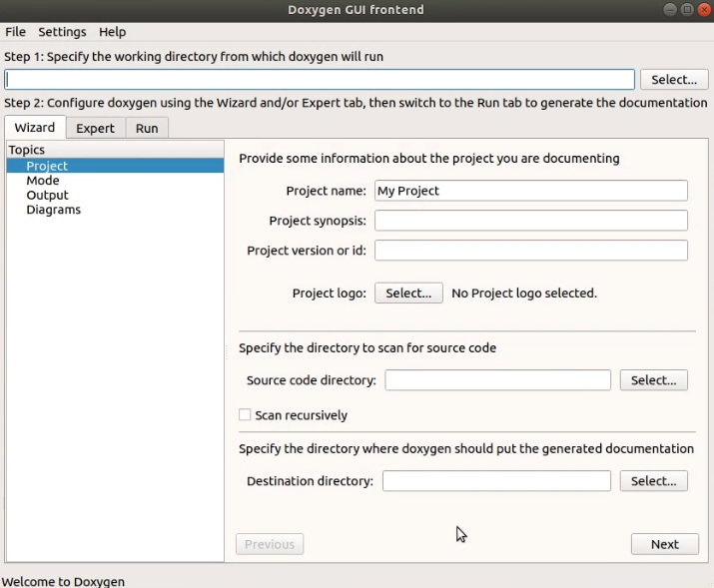Open the File menu
This screenshot has height=588, width=714.
pos(15,32)
